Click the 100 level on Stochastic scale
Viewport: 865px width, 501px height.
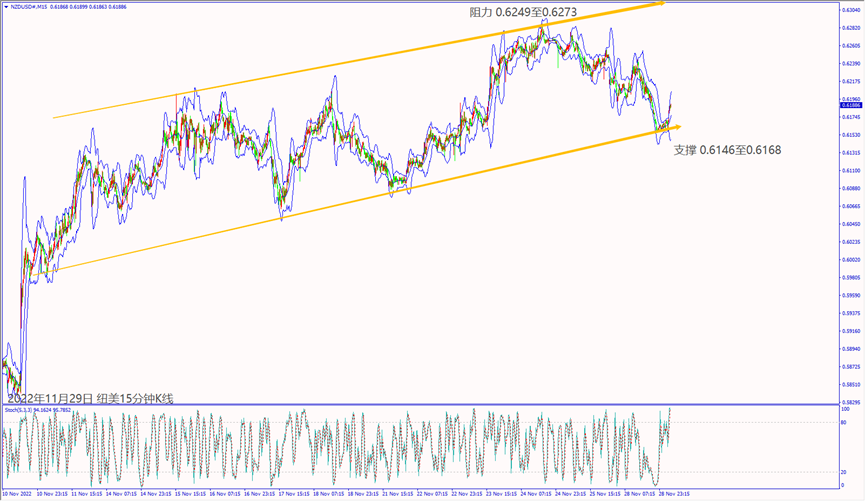845,409
